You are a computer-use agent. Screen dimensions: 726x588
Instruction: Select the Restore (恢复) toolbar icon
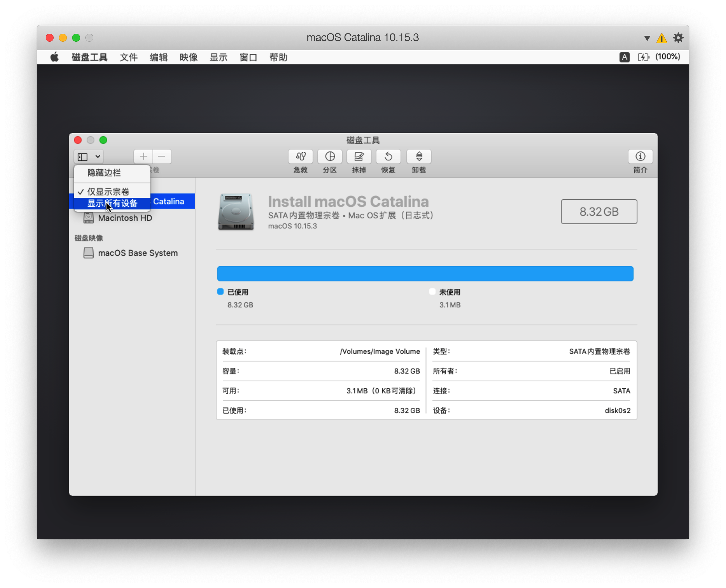(x=388, y=156)
